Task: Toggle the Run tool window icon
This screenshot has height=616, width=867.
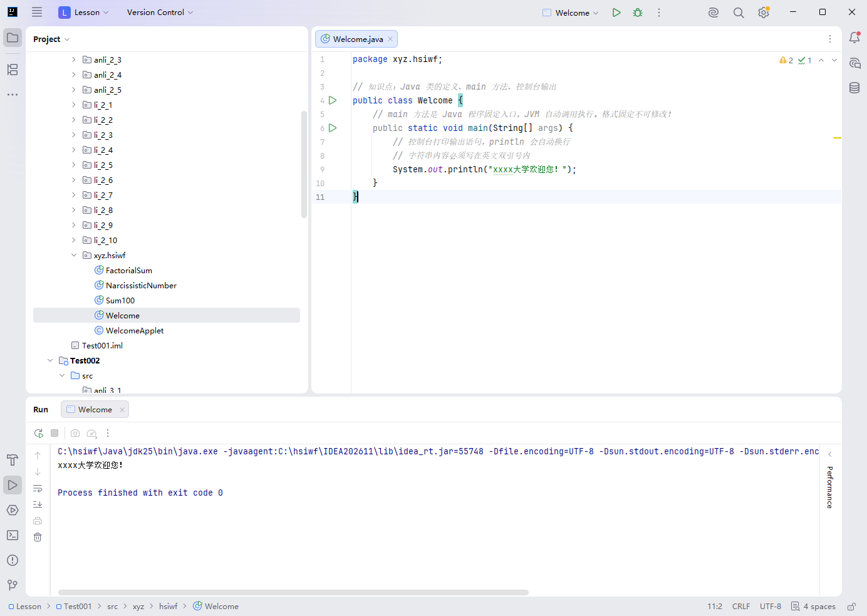Action: pos(13,485)
